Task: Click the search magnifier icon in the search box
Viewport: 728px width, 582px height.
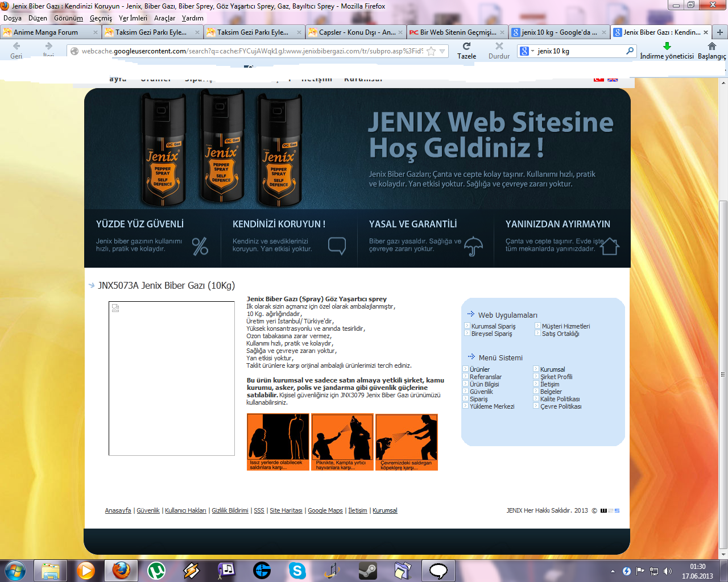Action: [x=630, y=51]
